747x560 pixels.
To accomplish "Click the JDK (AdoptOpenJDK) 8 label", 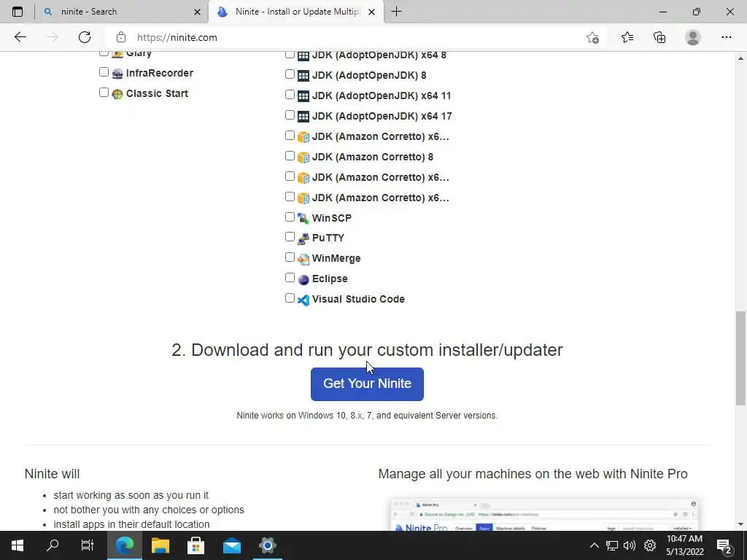I will tap(369, 75).
